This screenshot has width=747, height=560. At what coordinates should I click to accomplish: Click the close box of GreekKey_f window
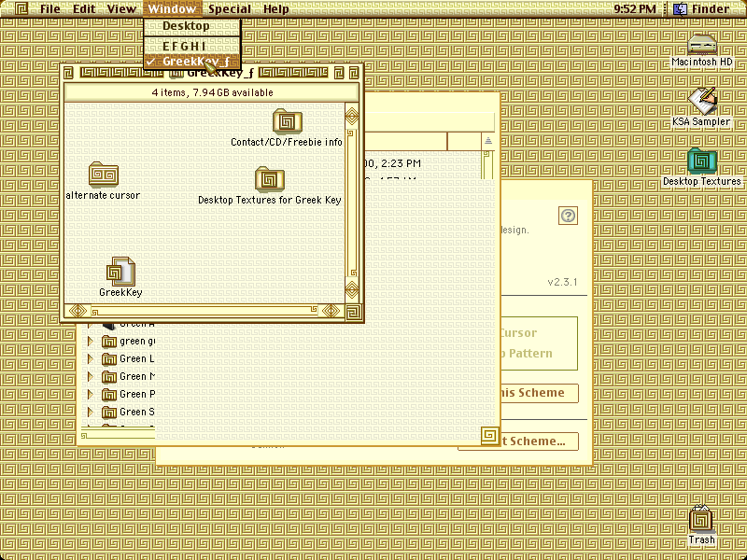point(68,73)
